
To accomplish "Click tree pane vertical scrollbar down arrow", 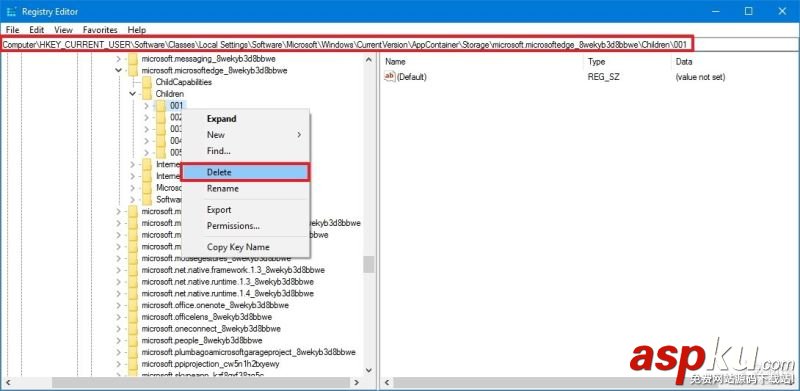I will [x=369, y=371].
